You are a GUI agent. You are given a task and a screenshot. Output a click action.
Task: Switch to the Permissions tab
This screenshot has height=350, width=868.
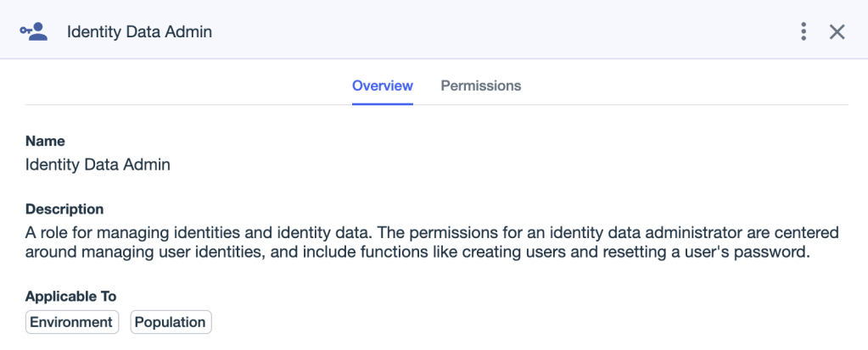[480, 86]
